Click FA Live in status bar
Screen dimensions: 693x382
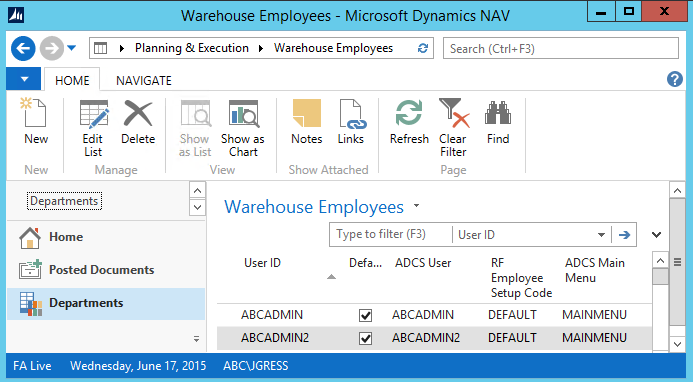pyautogui.click(x=32, y=366)
